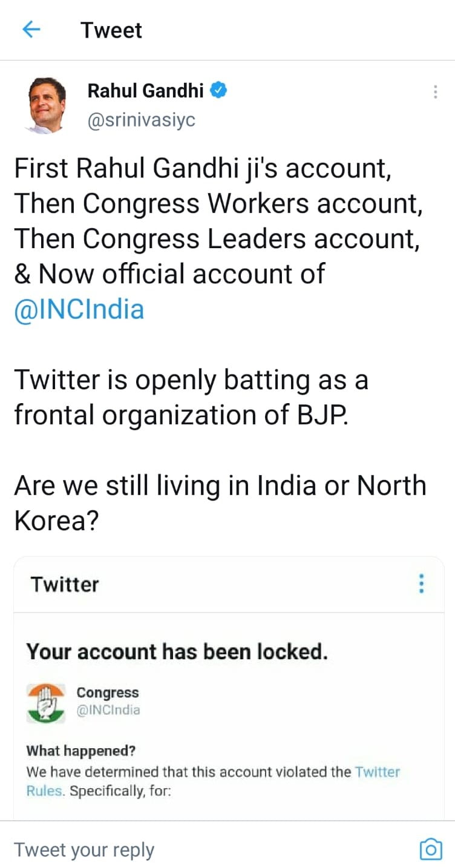Click the 'What happened?' heading

[80, 751]
